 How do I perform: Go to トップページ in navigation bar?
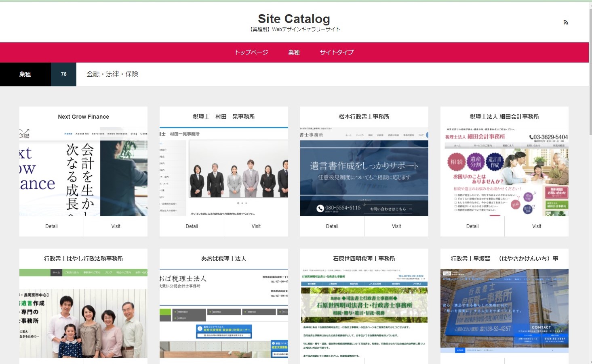pos(251,52)
